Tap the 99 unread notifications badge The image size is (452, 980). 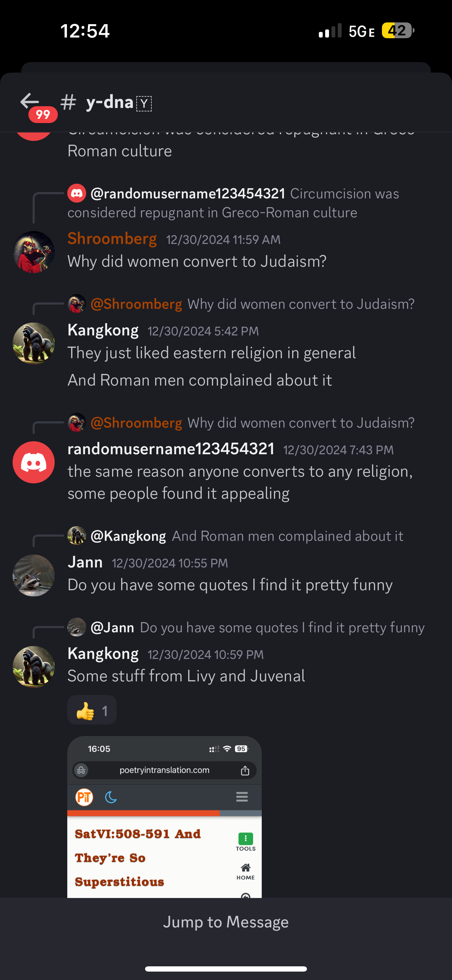pyautogui.click(x=43, y=115)
